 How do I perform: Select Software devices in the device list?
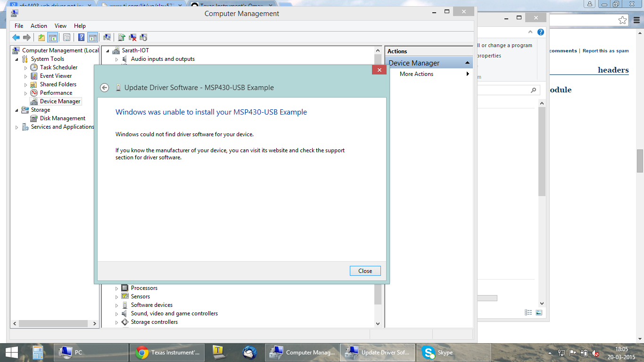tap(152, 305)
